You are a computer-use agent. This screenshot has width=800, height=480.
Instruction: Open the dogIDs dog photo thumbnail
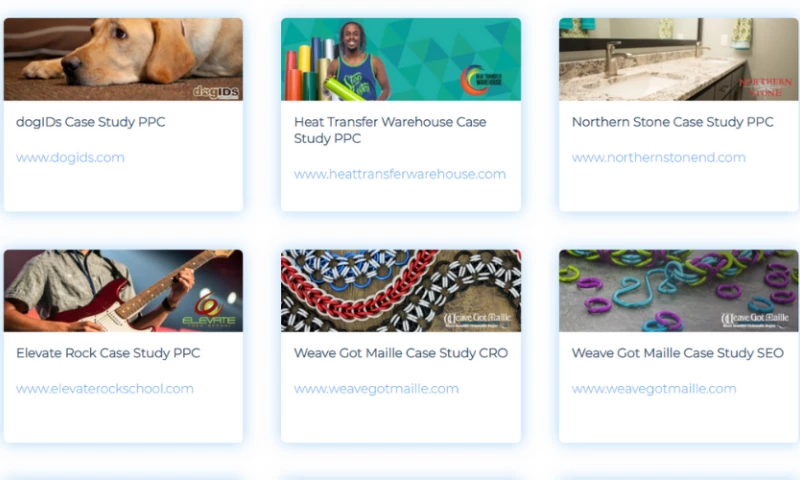123,59
